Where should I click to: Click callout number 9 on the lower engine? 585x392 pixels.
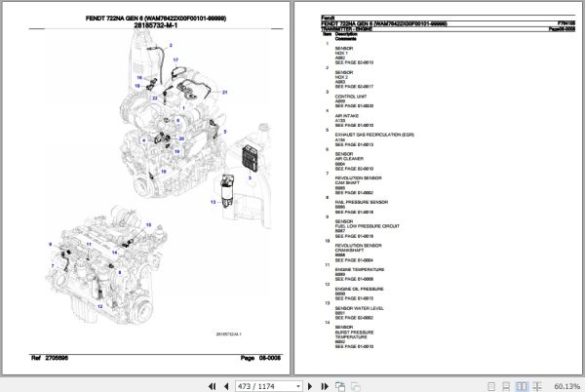[51, 245]
